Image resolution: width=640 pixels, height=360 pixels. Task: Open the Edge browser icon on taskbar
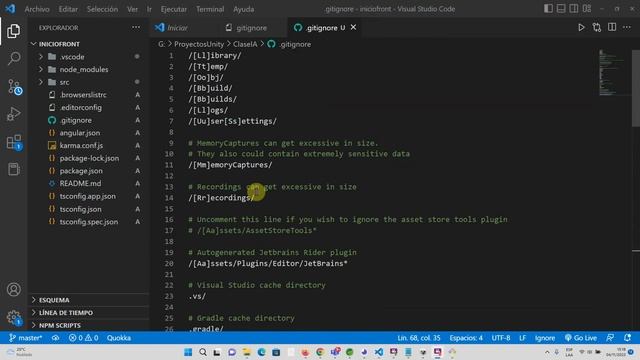(261, 352)
